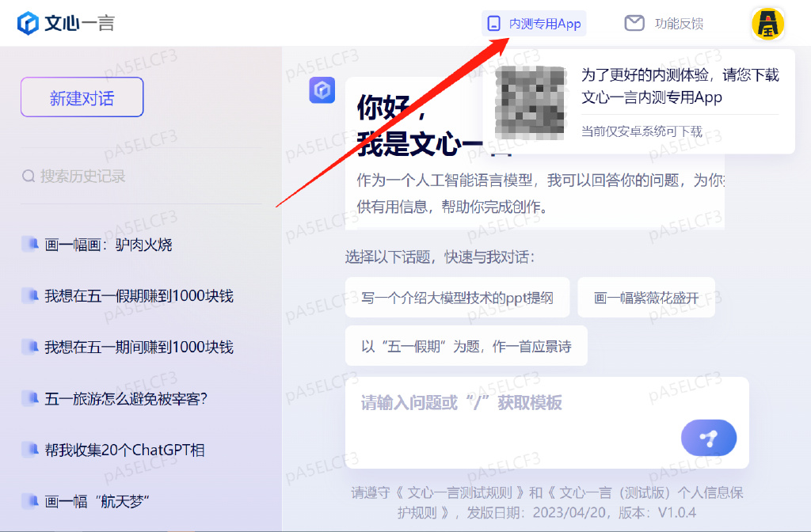Click the QR code for app download
The height and width of the screenshot is (532, 811).
point(531,102)
